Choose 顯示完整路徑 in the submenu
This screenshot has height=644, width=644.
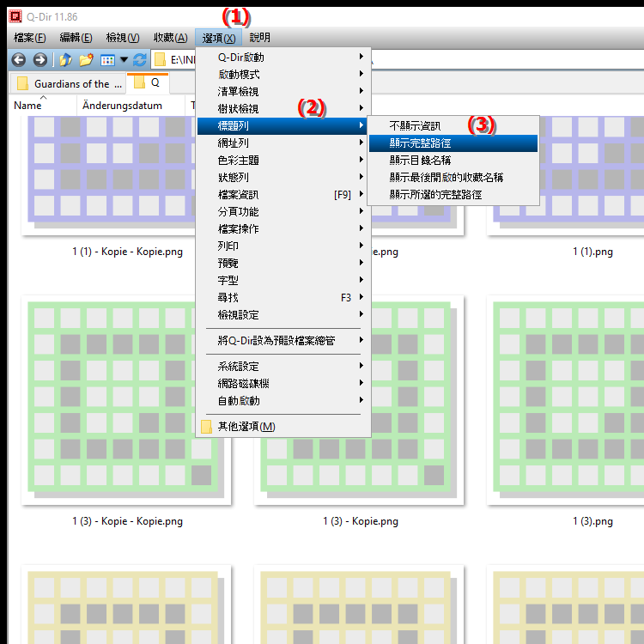coord(453,143)
